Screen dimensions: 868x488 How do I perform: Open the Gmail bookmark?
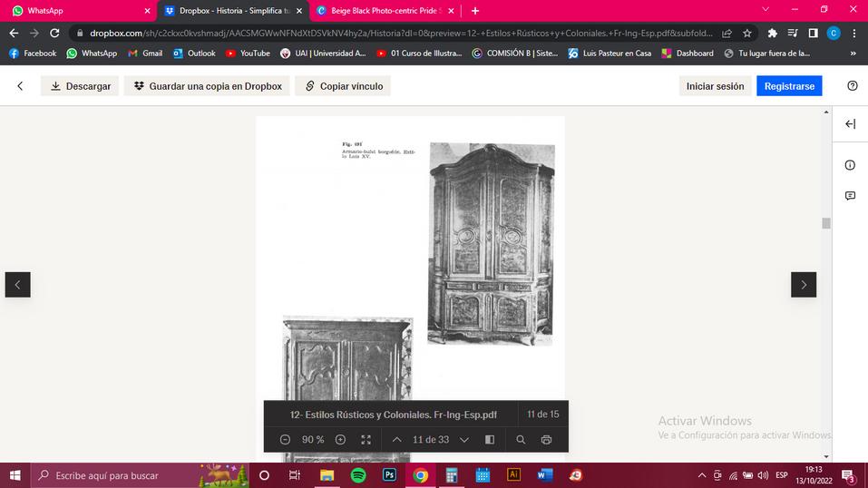click(145, 54)
